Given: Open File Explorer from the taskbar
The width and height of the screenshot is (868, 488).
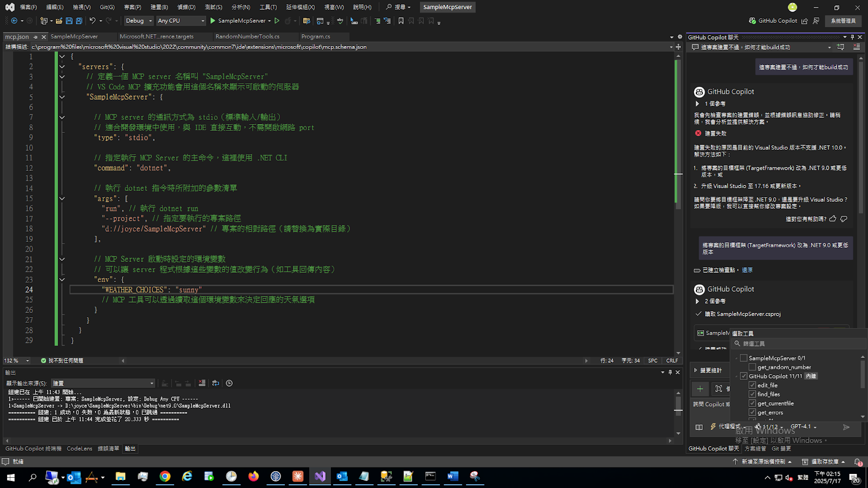Looking at the screenshot, I should [x=120, y=476].
